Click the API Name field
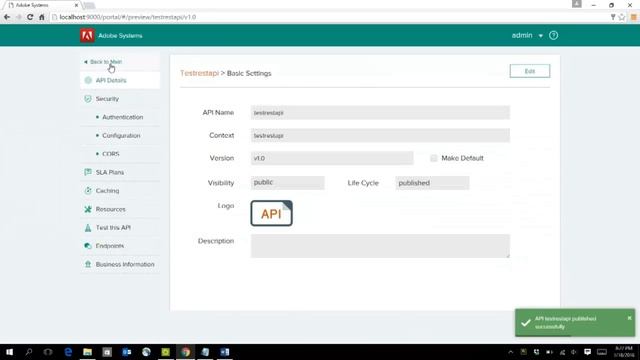 pos(380,113)
